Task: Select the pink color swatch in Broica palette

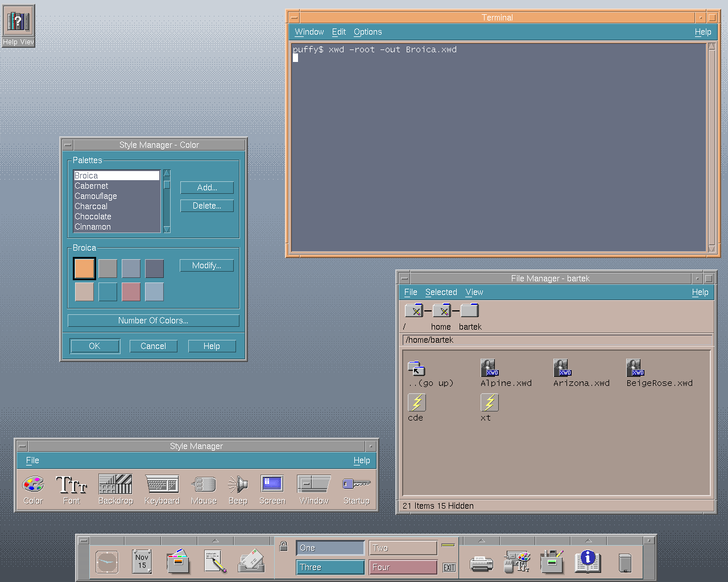Action: [131, 292]
